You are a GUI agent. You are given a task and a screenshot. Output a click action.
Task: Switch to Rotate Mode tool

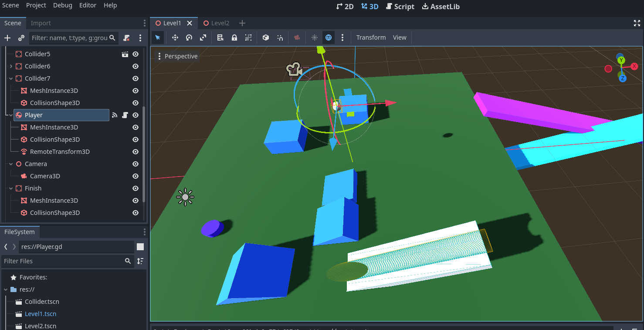pos(189,37)
